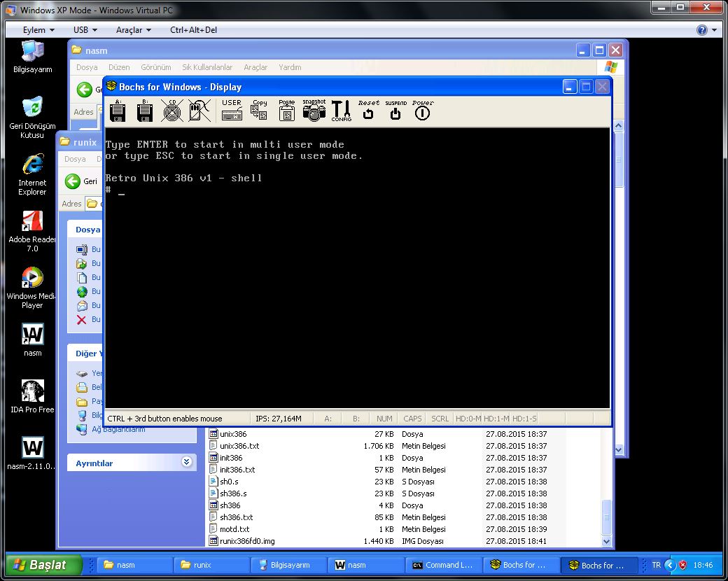Click scroll down arrow in runix file list
The image size is (728, 581).
coord(606,541)
